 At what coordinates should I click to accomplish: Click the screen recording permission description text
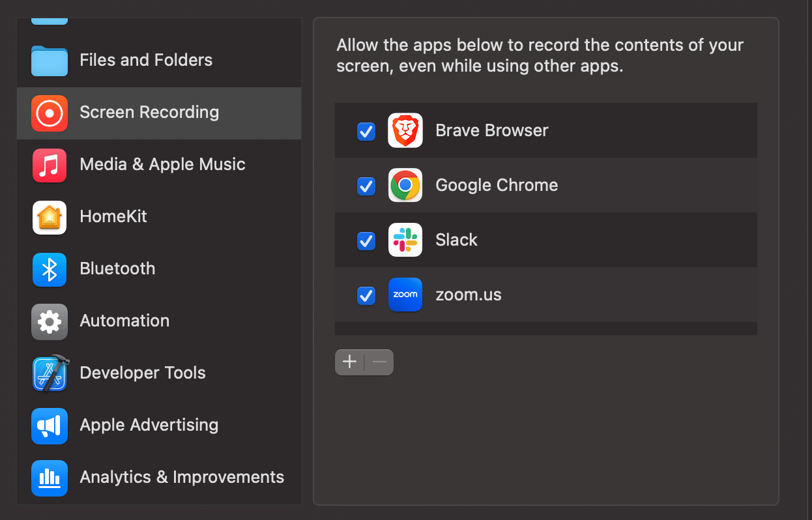pos(540,56)
